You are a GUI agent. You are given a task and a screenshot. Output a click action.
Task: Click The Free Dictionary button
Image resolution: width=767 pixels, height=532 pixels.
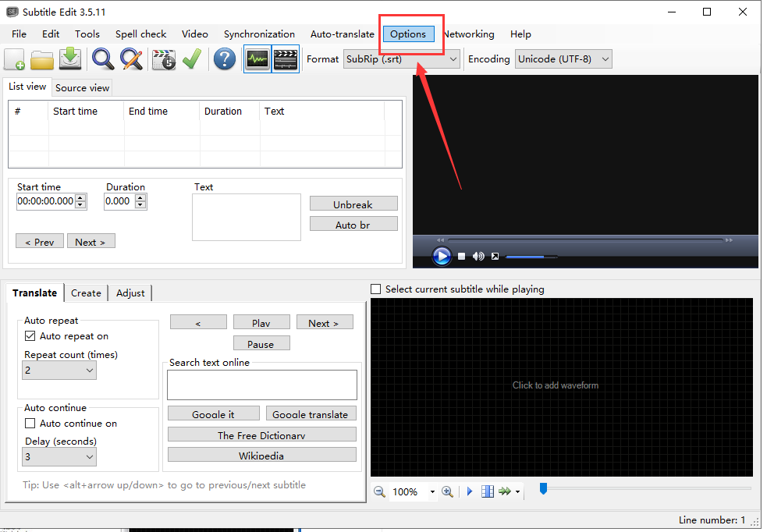tap(262, 434)
